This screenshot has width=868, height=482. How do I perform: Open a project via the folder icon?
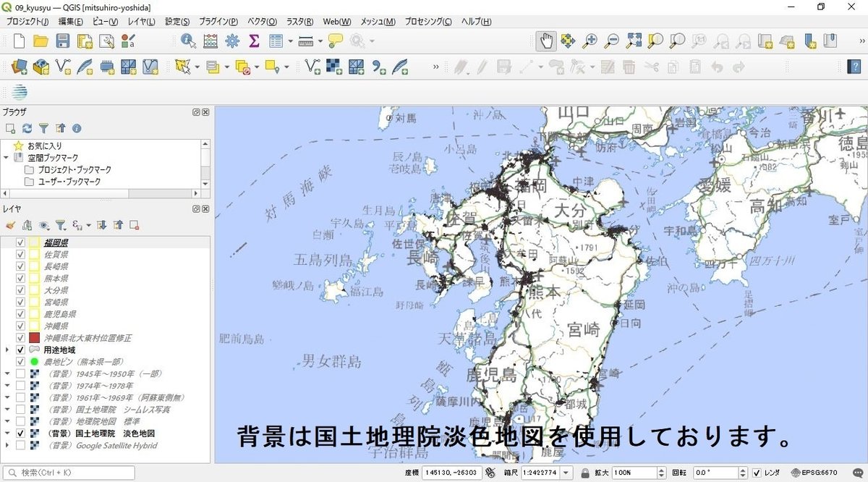coord(41,41)
